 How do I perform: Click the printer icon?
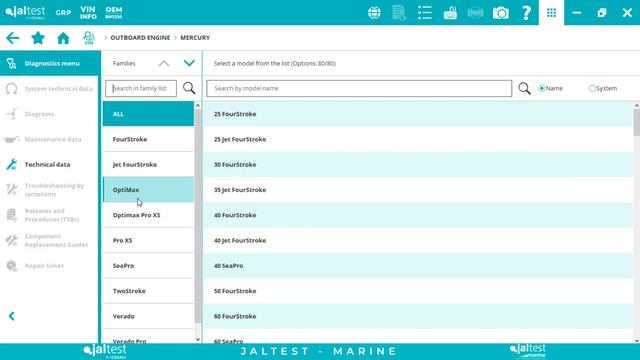476,13
